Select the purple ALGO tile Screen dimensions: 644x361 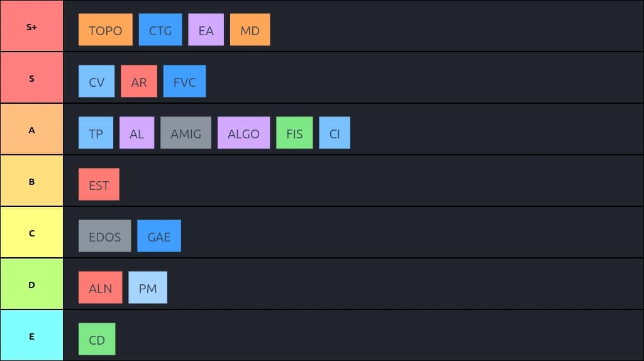pos(243,133)
